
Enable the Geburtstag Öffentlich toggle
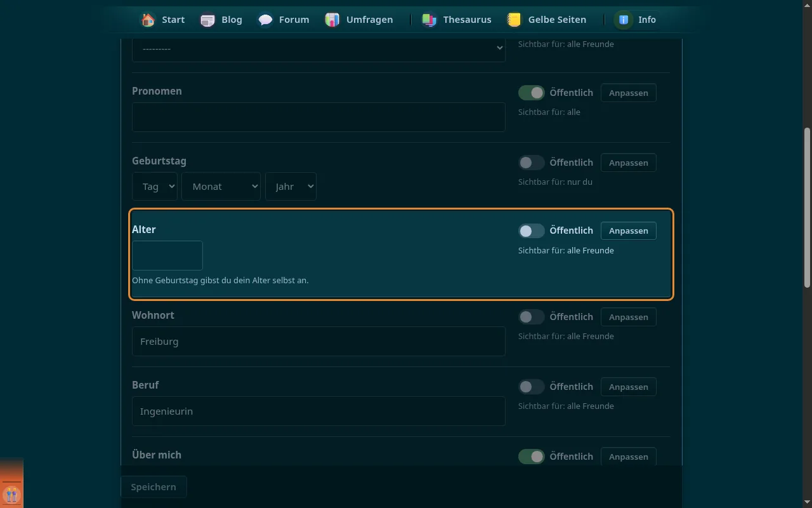(x=532, y=163)
